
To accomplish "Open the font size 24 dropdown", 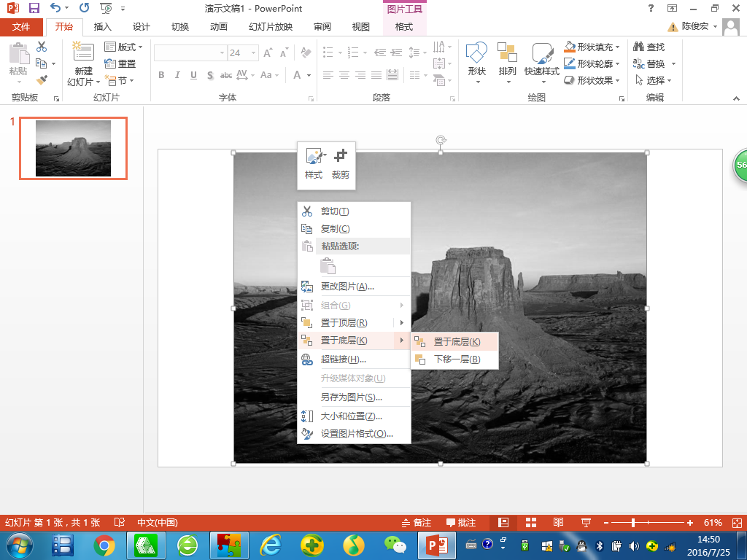I will coord(253,52).
